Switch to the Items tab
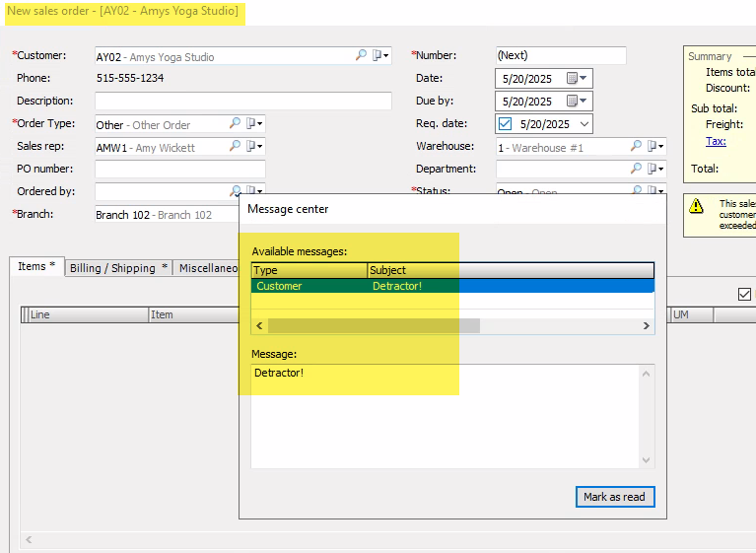Screen dimensions: 756x553 36,266
